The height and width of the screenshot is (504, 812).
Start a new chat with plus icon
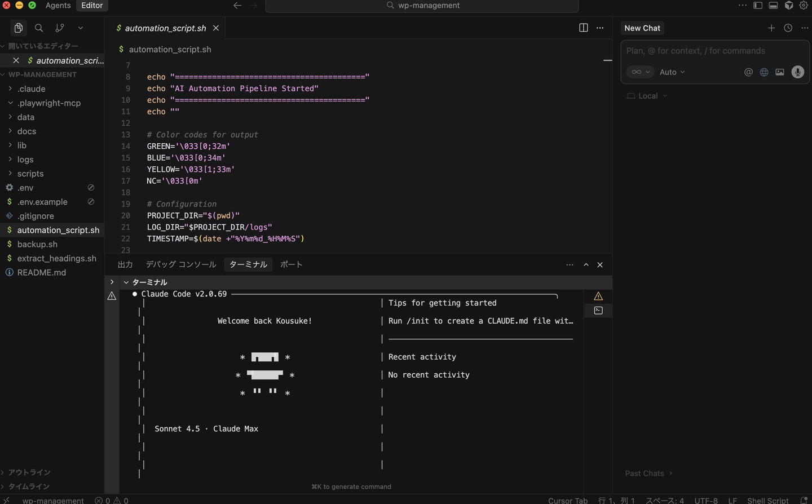pyautogui.click(x=771, y=28)
